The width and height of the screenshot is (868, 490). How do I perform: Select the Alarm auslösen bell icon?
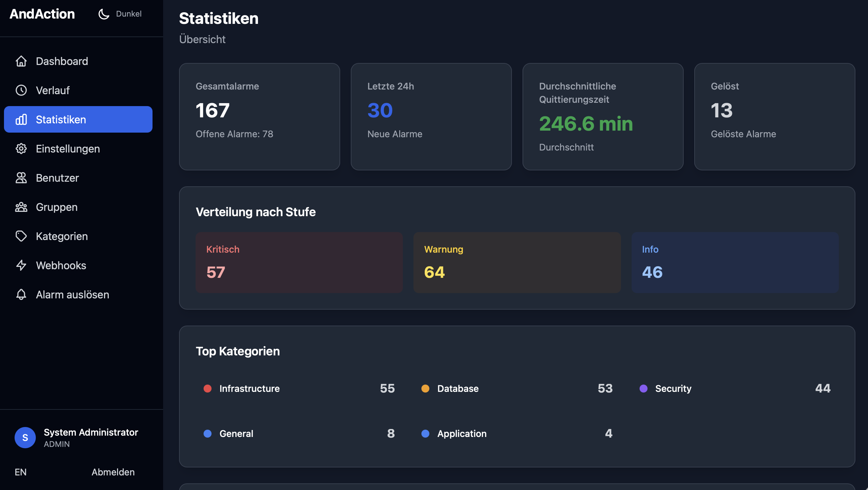pos(21,294)
